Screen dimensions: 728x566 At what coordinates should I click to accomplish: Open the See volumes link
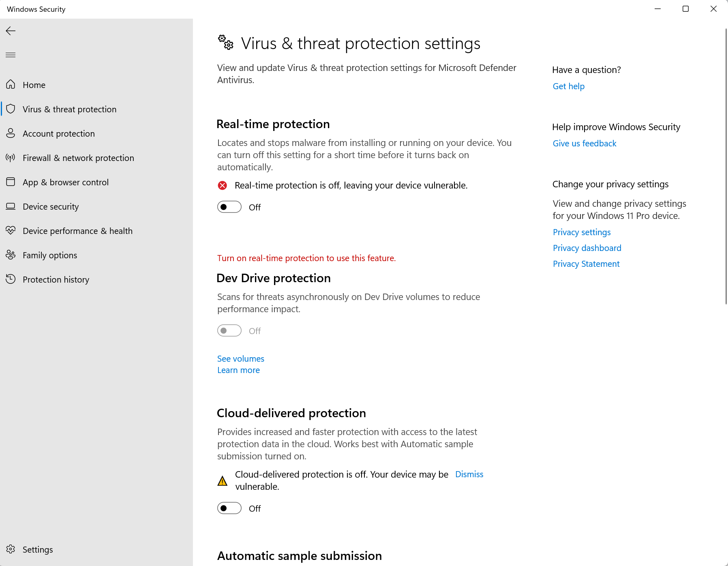coord(241,358)
